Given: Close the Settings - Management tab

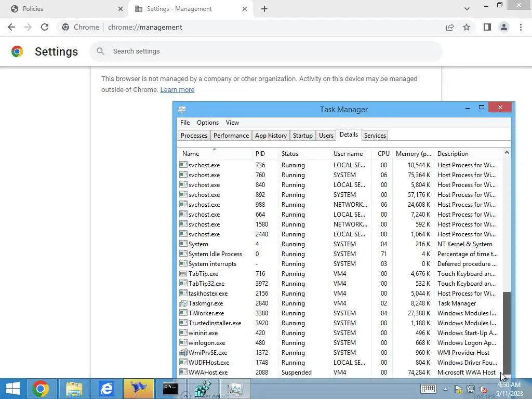Looking at the screenshot, I should pos(245,9).
